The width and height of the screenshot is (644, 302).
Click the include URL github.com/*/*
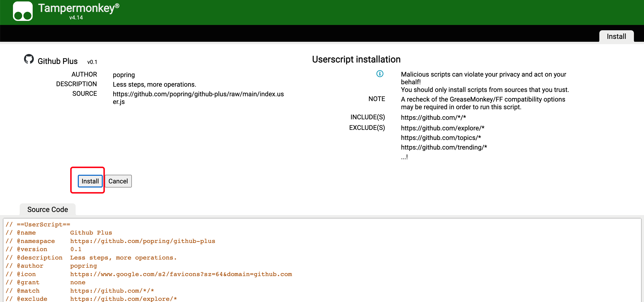tap(433, 117)
